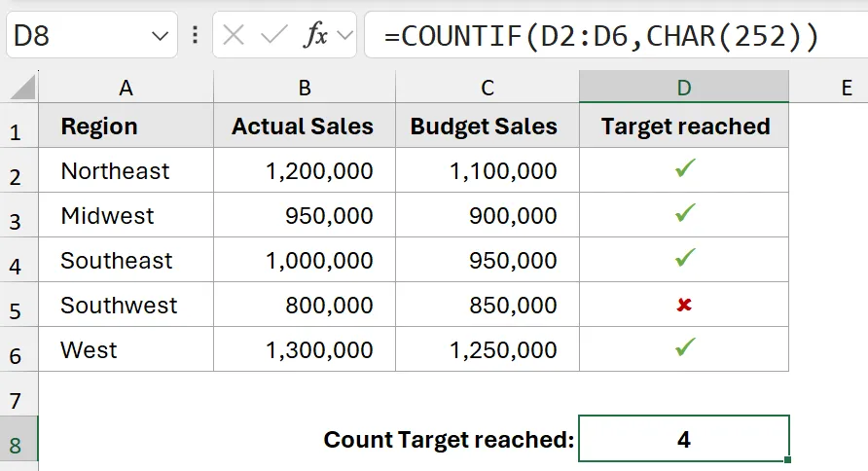Select the 950,000 Midwest actual sales cell

click(x=305, y=215)
